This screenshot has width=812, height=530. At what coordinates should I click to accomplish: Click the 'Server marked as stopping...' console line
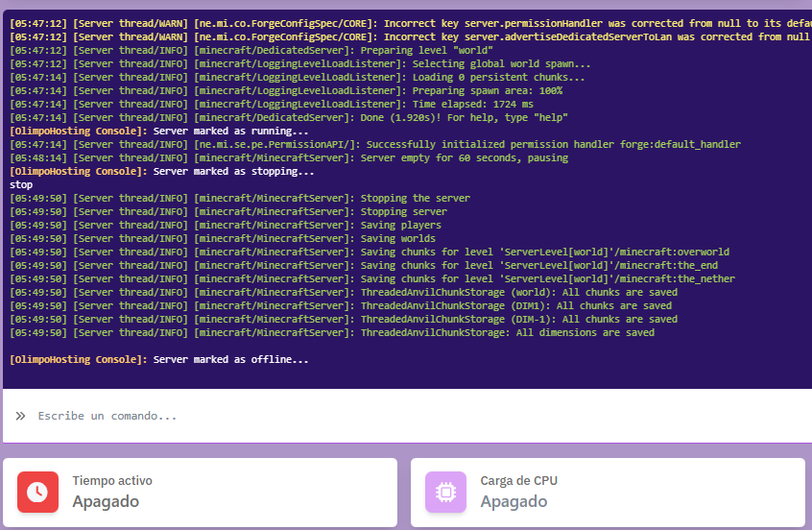(x=233, y=171)
